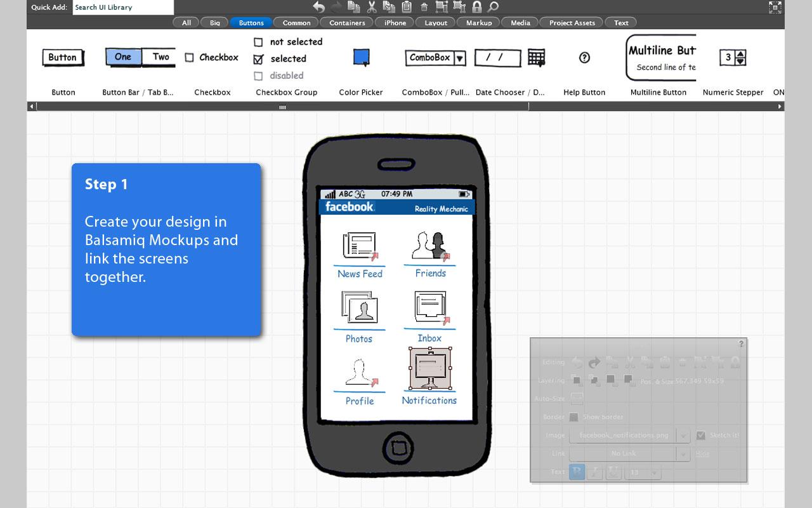Click the Redo arrow in the property inspector
The image size is (812, 508).
click(594, 362)
